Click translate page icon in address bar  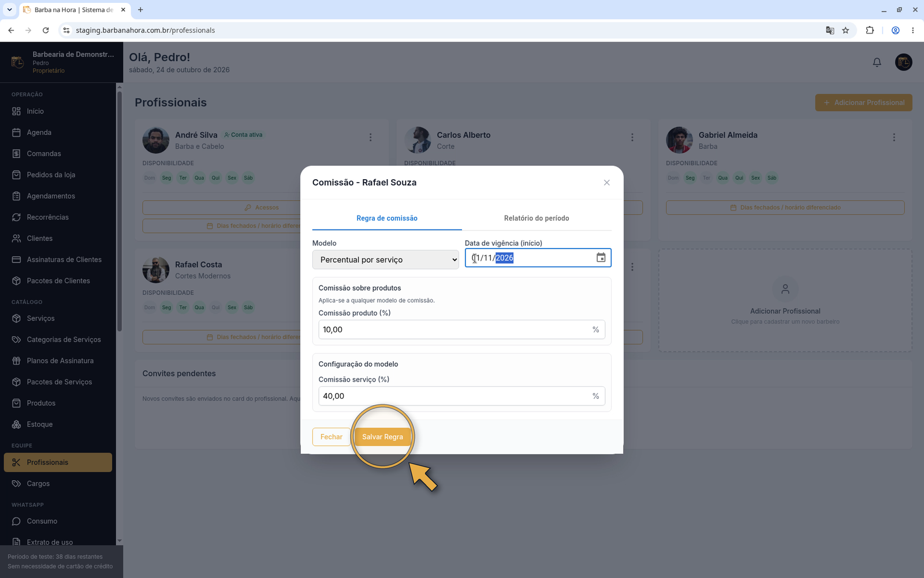click(x=830, y=30)
